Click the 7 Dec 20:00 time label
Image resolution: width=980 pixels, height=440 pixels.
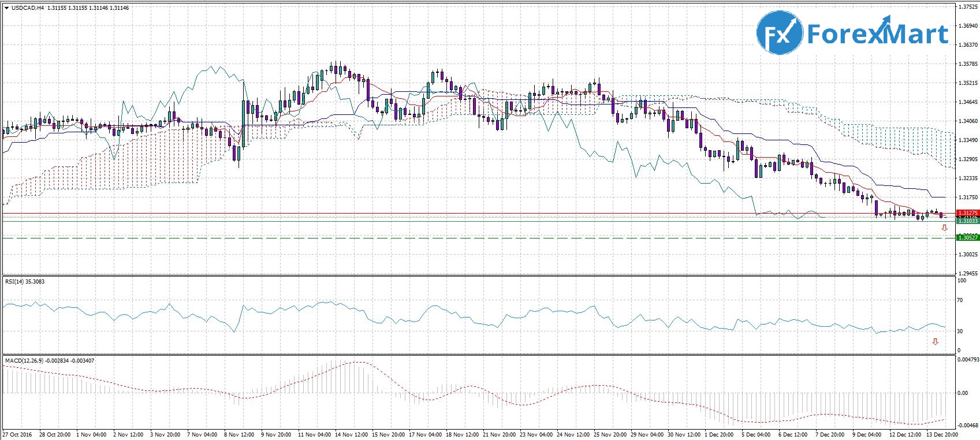[x=830, y=435]
